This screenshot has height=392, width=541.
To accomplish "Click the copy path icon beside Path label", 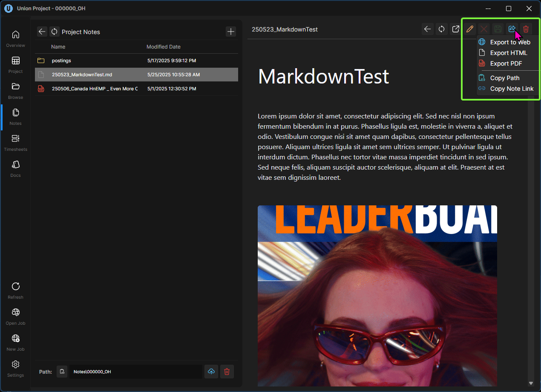I will [x=62, y=372].
